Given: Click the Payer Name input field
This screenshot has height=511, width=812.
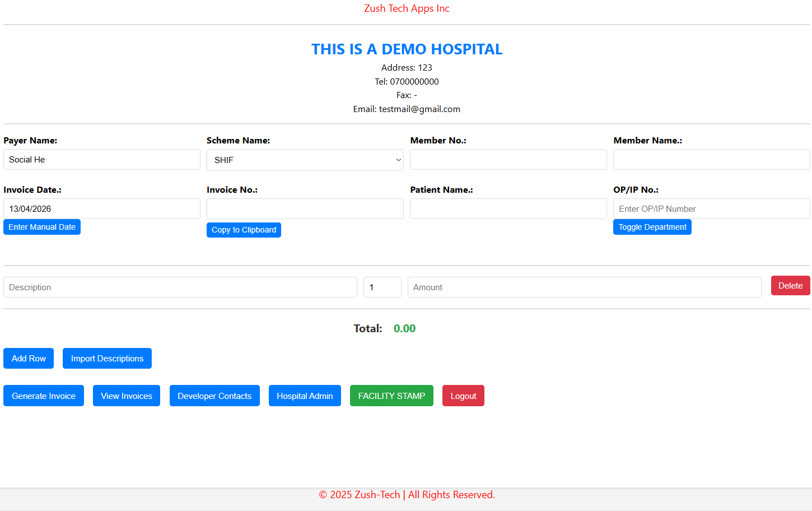Looking at the screenshot, I should (101, 160).
